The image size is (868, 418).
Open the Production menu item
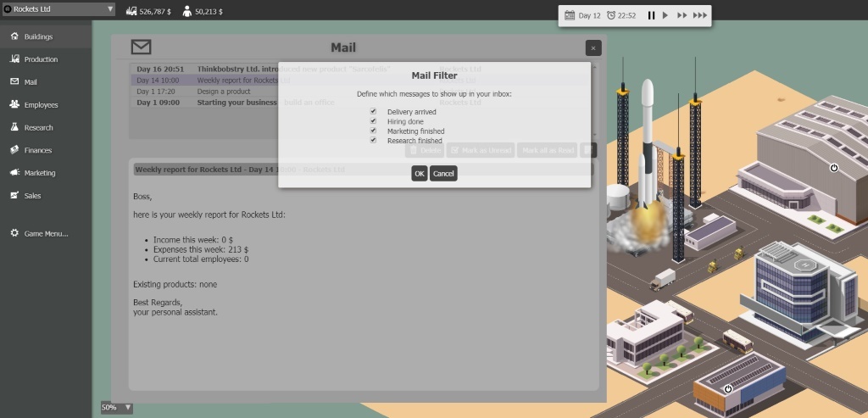pos(46,59)
